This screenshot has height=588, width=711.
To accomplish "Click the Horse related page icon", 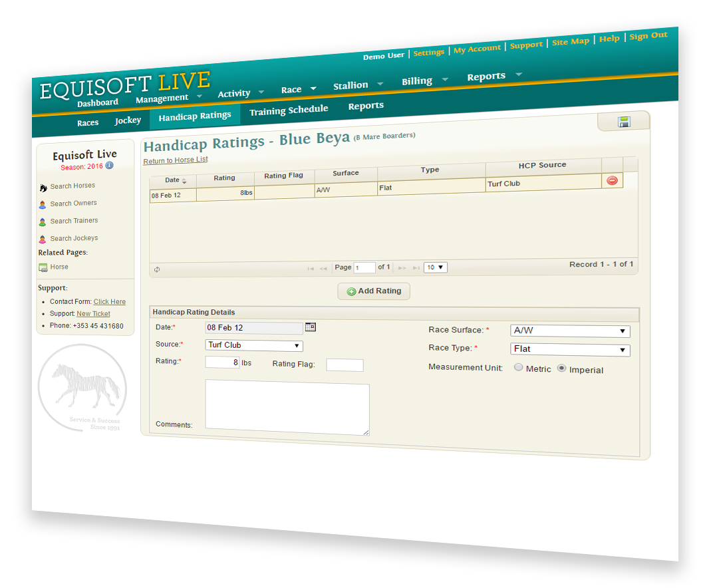I will 43,266.
